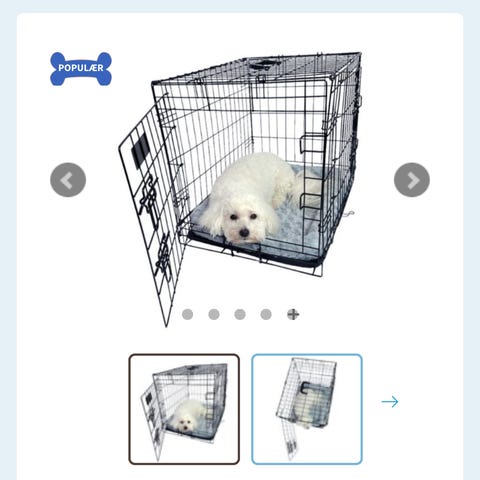Click the main dog crate product image
The image size is (480, 480).
point(240,189)
